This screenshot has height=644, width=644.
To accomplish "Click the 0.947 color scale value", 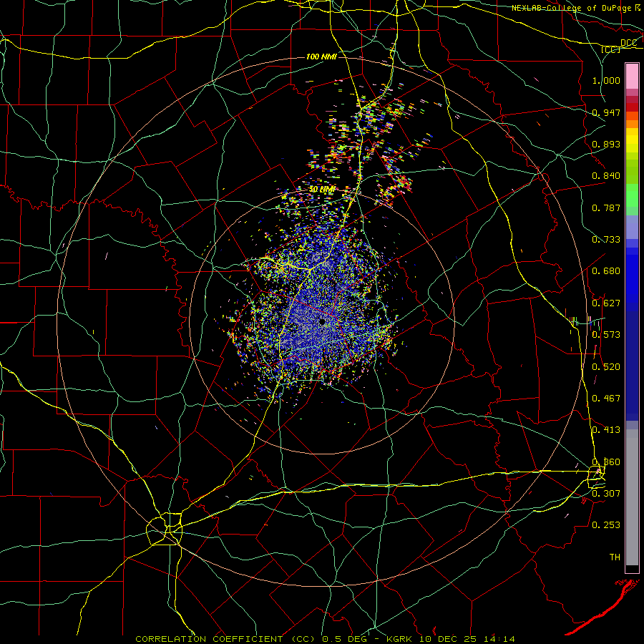I will [x=606, y=112].
